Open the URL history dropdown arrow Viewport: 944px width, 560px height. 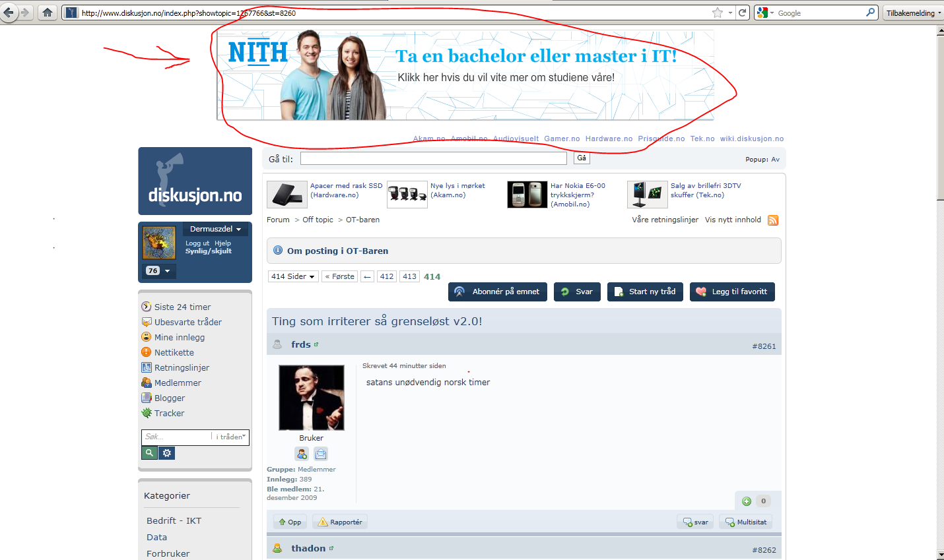pos(730,13)
